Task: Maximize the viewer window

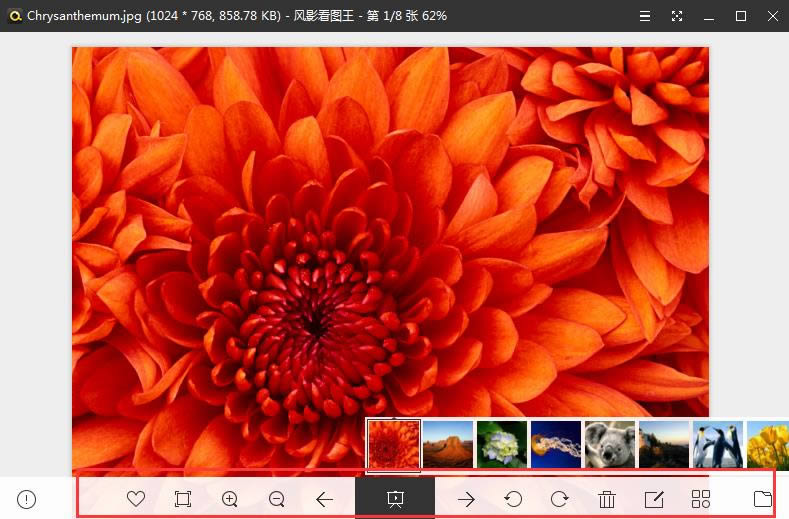Action: click(741, 16)
